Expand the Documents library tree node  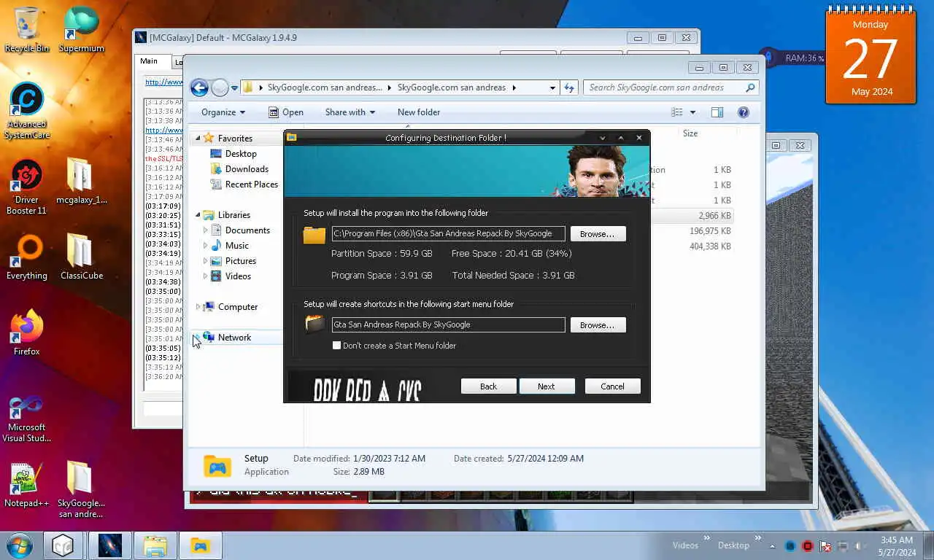click(x=205, y=230)
